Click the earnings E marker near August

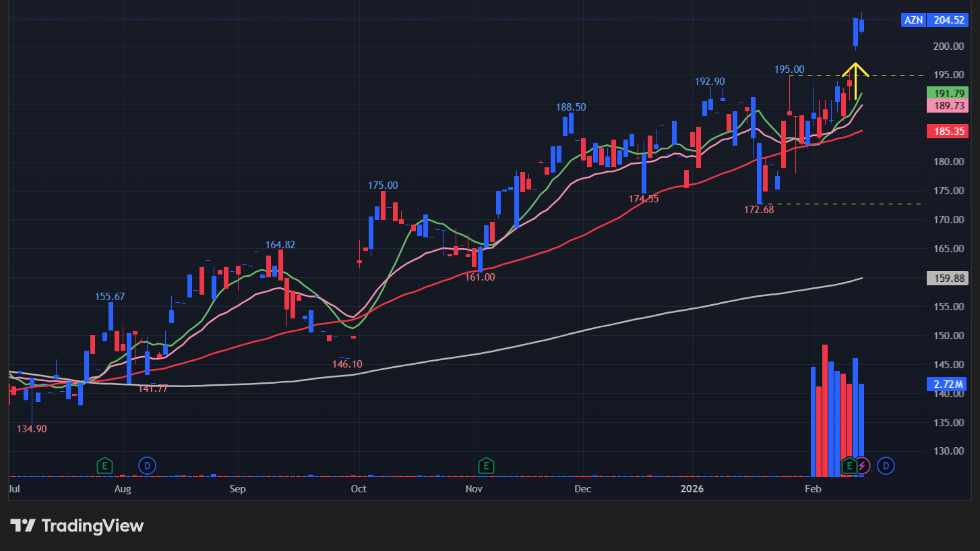104,465
